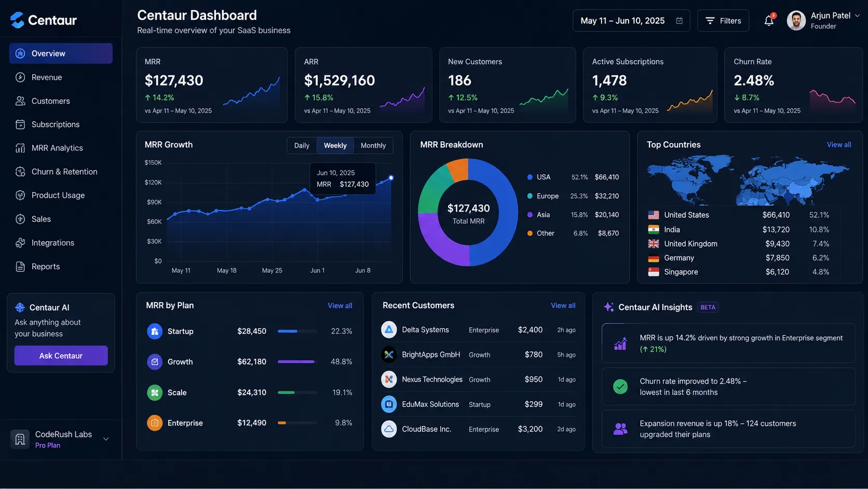Click the Centaur AI sparkle icon in sidebar

[x=20, y=307]
